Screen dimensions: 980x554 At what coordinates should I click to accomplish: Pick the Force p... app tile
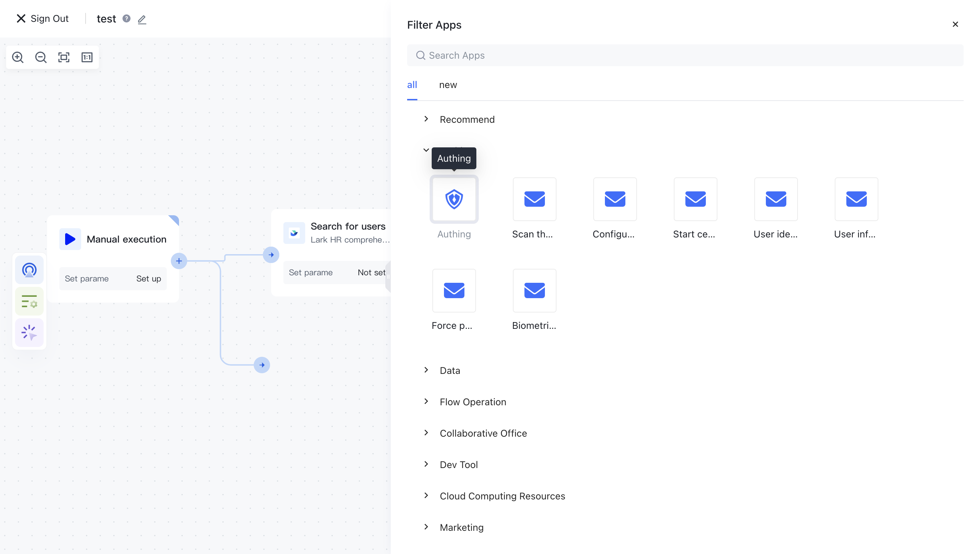point(454,291)
